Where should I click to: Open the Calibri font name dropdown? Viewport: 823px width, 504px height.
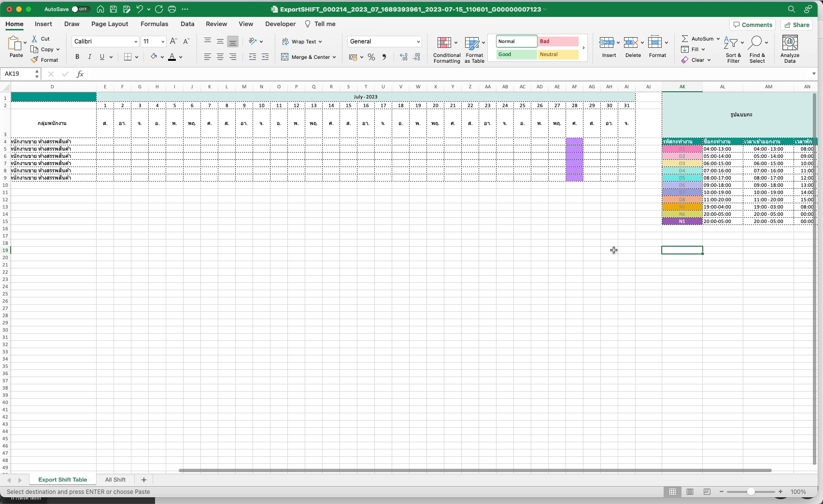pos(135,42)
